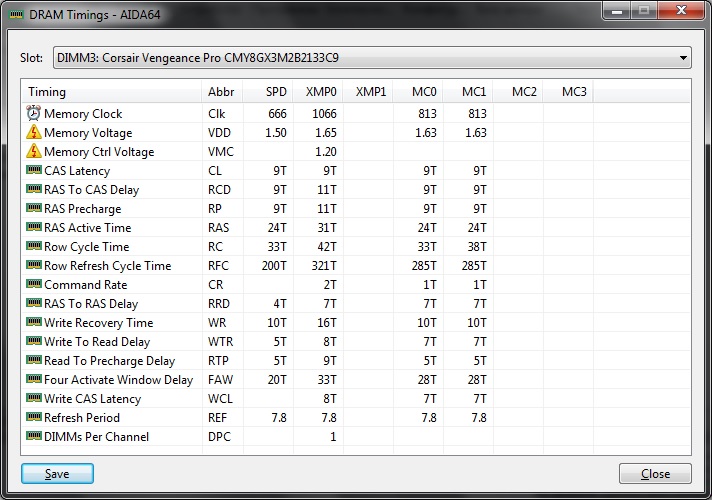
Task: Select the DIMMs Per Channel row label
Action: pos(96,437)
